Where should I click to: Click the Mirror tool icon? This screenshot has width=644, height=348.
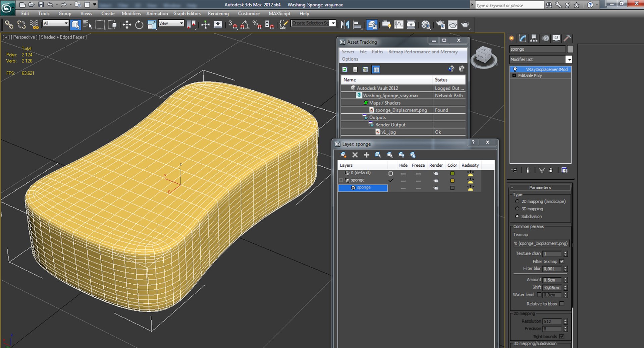(x=344, y=25)
